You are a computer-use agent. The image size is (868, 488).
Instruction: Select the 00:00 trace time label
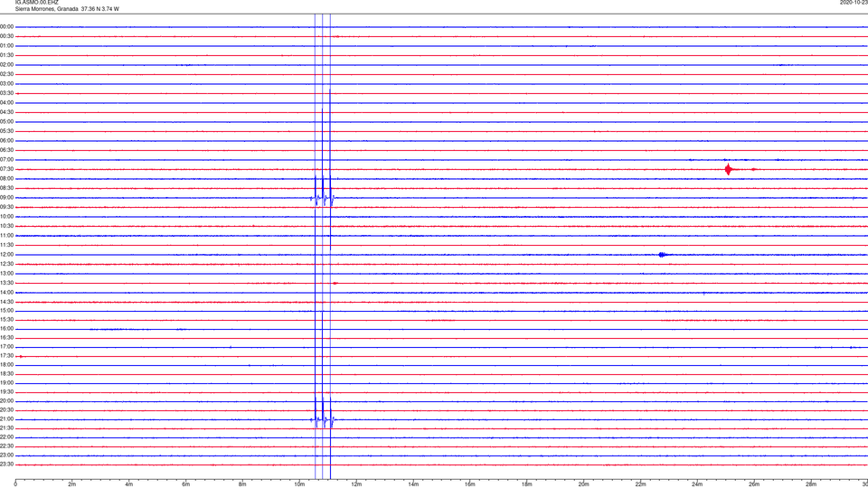click(6, 26)
